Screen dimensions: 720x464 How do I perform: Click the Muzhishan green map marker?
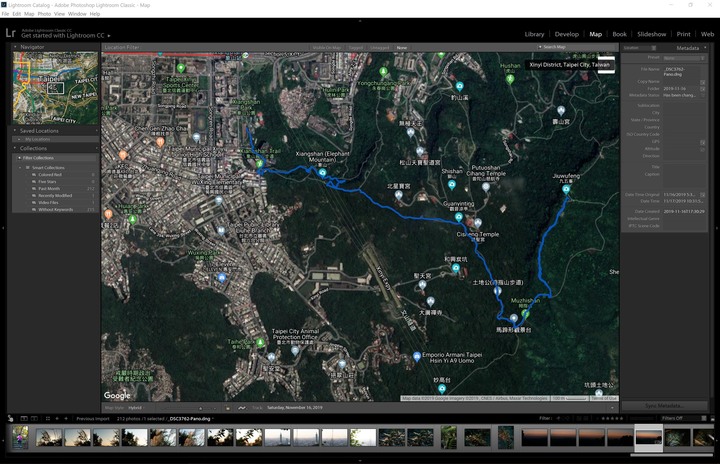coord(525,314)
